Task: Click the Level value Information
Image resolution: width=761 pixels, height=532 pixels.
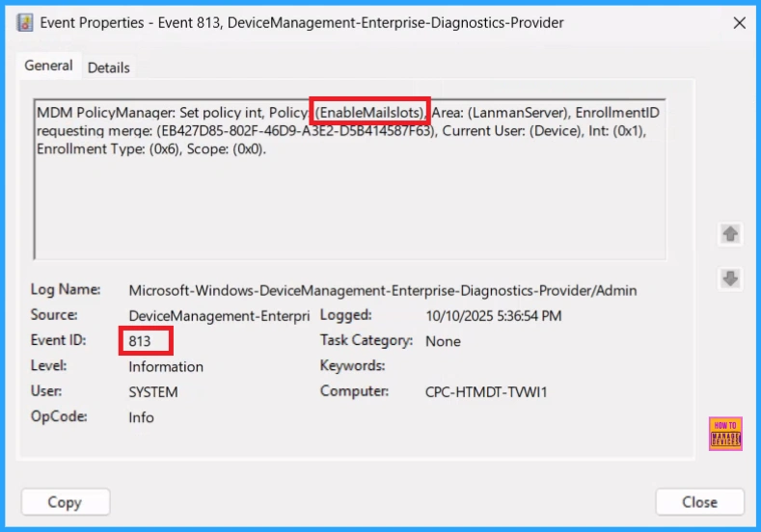Action: tap(166, 366)
